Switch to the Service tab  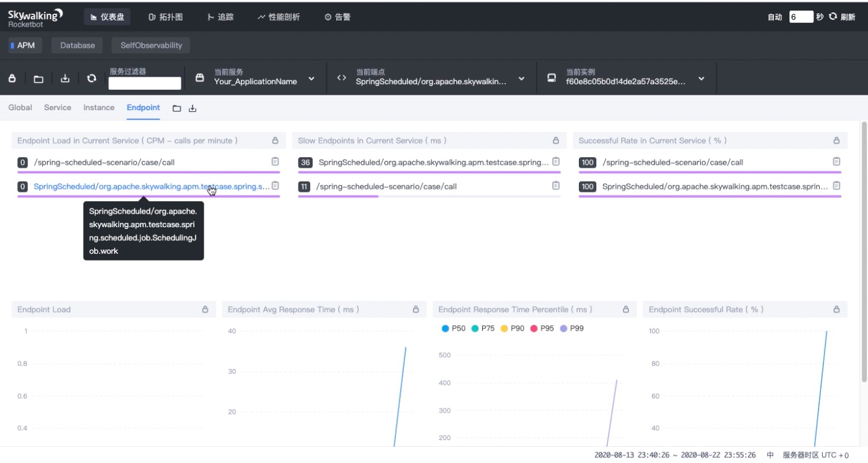pyautogui.click(x=58, y=108)
